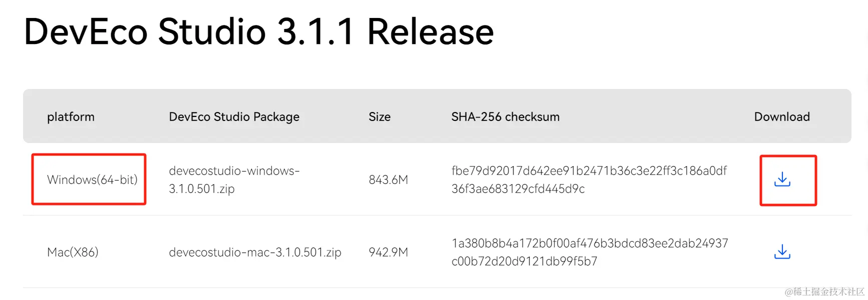Viewport: 868px width, 300px height.
Task: Click the DevEco Studio Package column header
Action: coord(234,116)
